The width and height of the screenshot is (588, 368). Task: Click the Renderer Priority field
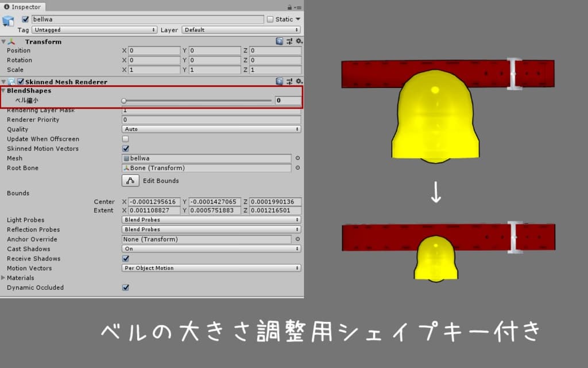211,120
